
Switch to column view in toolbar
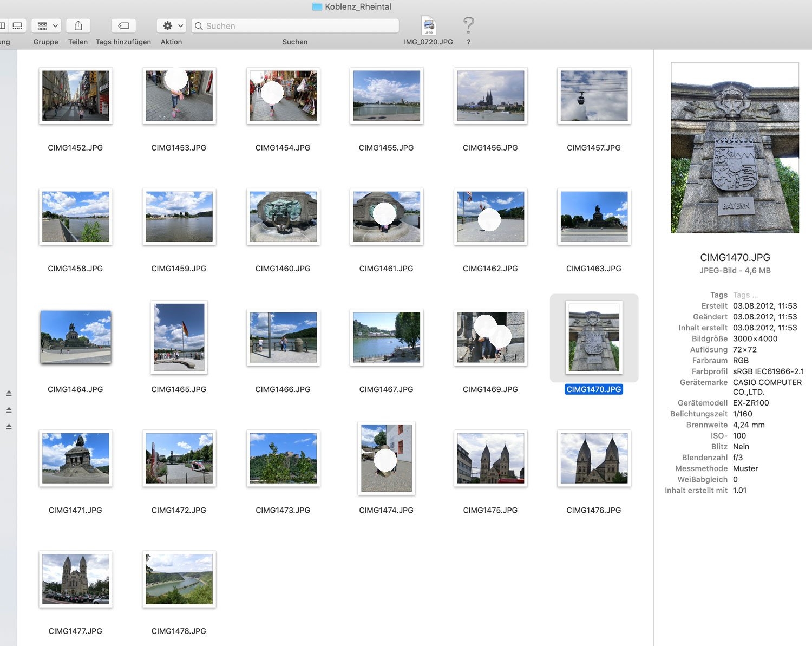click(x=3, y=26)
